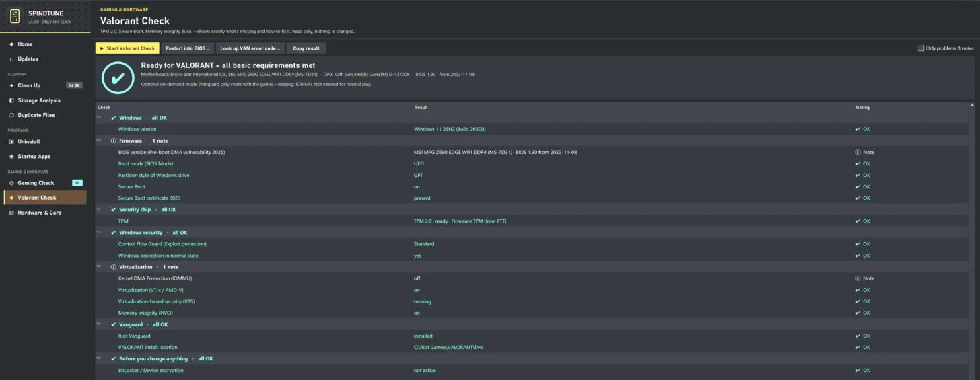Collapse the Virtualization group
Viewport: 980px width, 380px height.
99,267
